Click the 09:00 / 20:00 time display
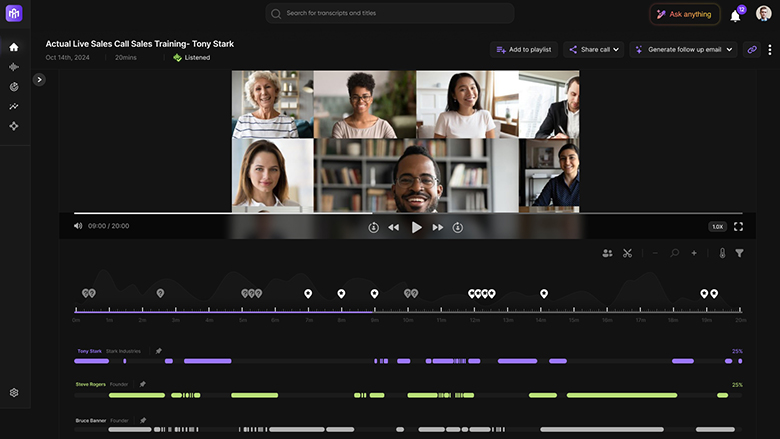Viewport: 780px width, 439px height. point(108,226)
